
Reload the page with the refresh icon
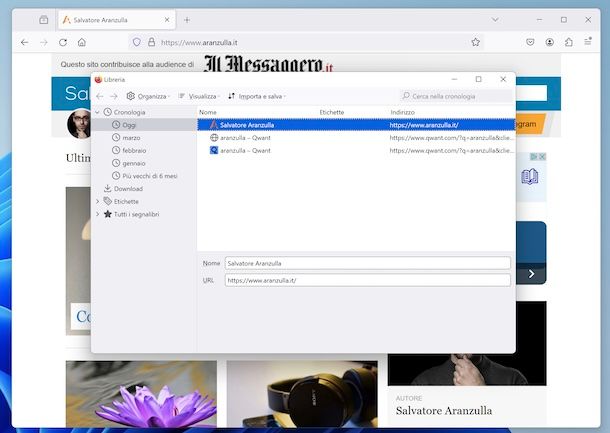click(x=63, y=42)
